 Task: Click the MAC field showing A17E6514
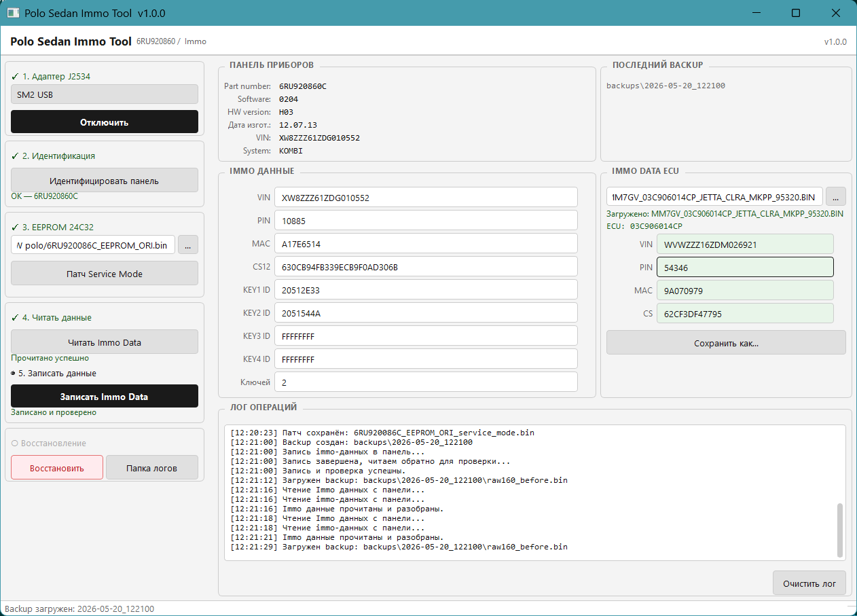point(426,244)
